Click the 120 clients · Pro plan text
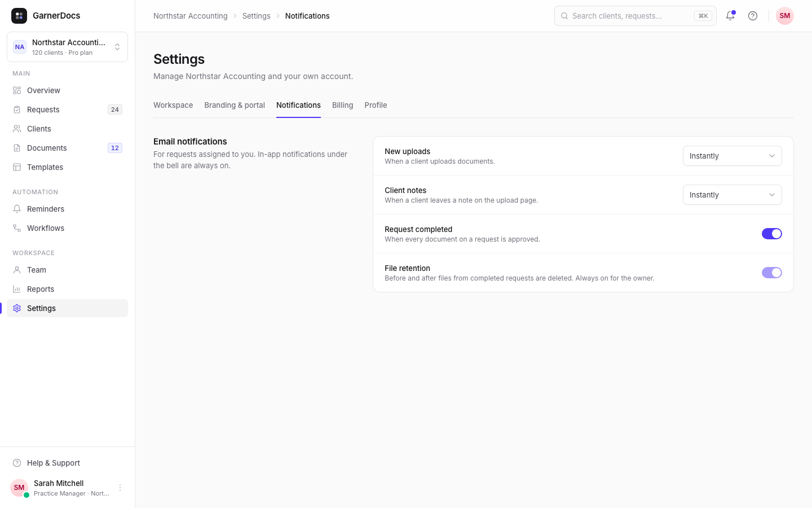The height and width of the screenshot is (508, 812). click(62, 52)
